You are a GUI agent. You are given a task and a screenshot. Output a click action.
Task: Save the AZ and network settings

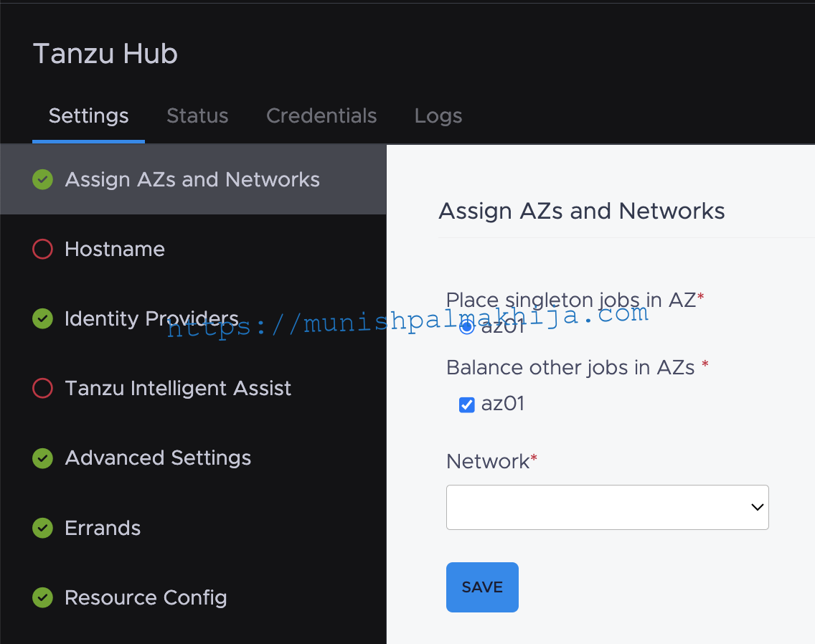coord(482,587)
